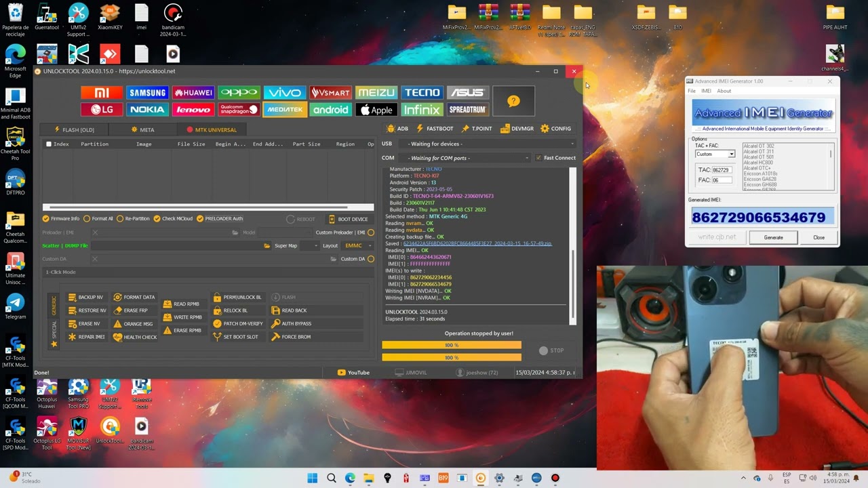Click the TAC input field

coord(722,170)
